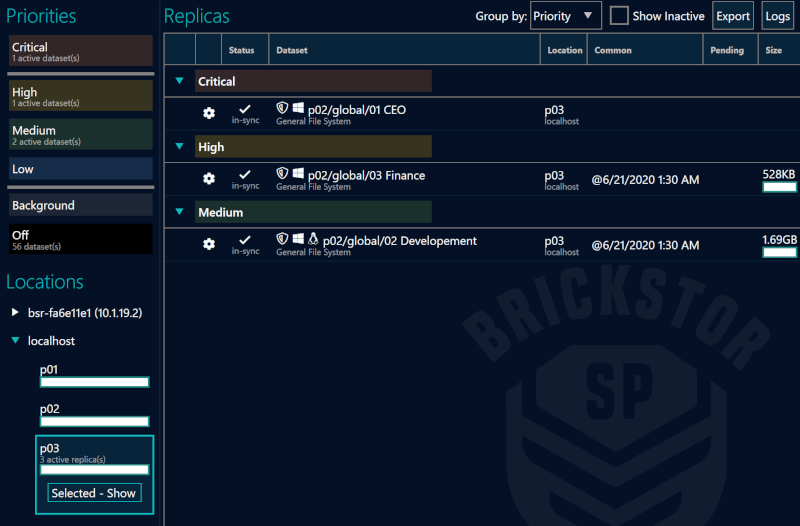
Task: Click in-sync checkmark for 01 CEO
Action: (x=245, y=109)
